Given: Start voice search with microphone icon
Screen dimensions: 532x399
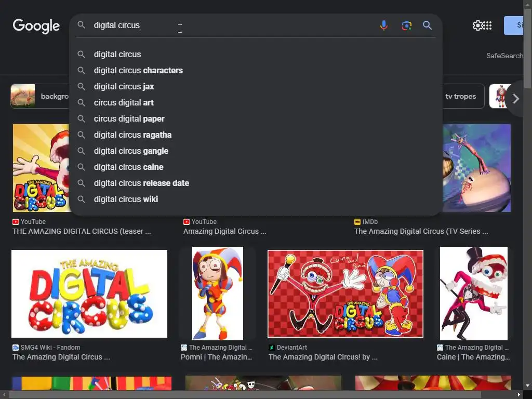Looking at the screenshot, I should click(384, 25).
